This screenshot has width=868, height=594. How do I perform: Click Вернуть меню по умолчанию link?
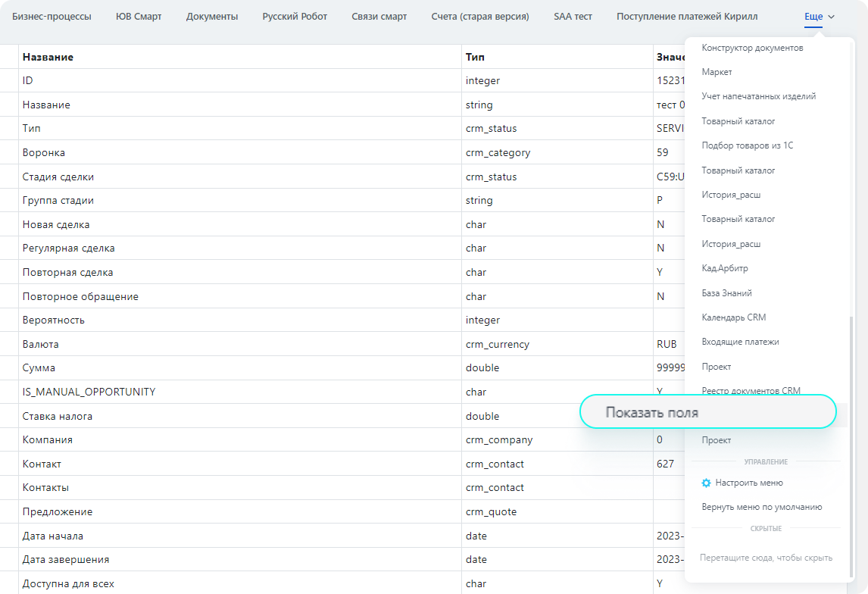(x=761, y=507)
